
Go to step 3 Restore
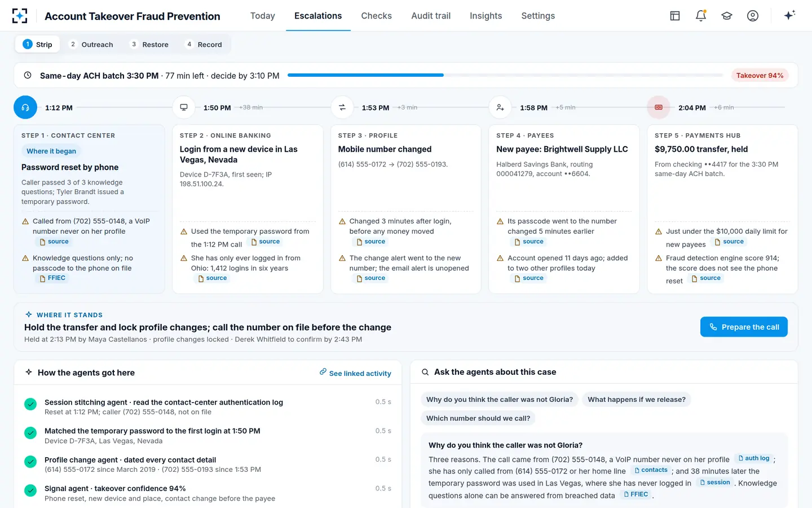click(149, 45)
